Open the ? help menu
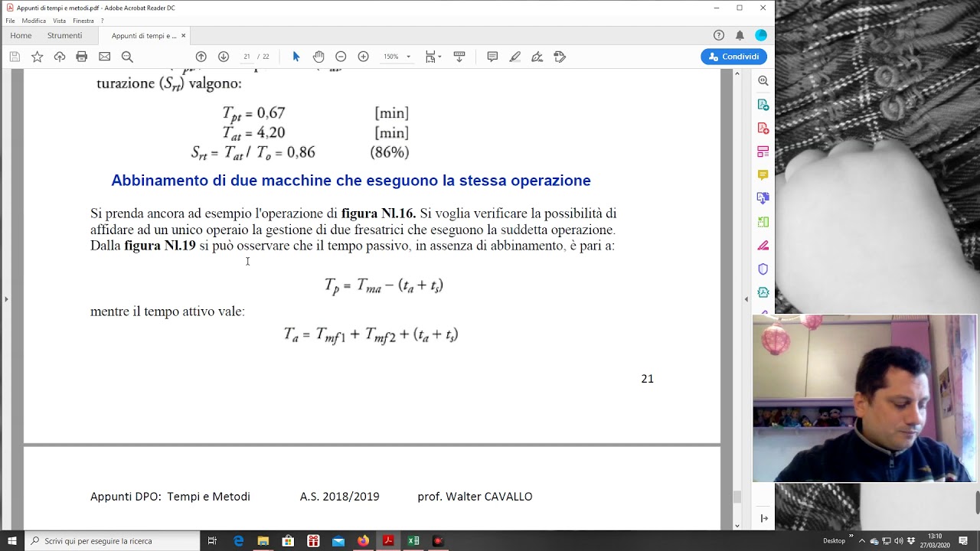 pos(102,21)
